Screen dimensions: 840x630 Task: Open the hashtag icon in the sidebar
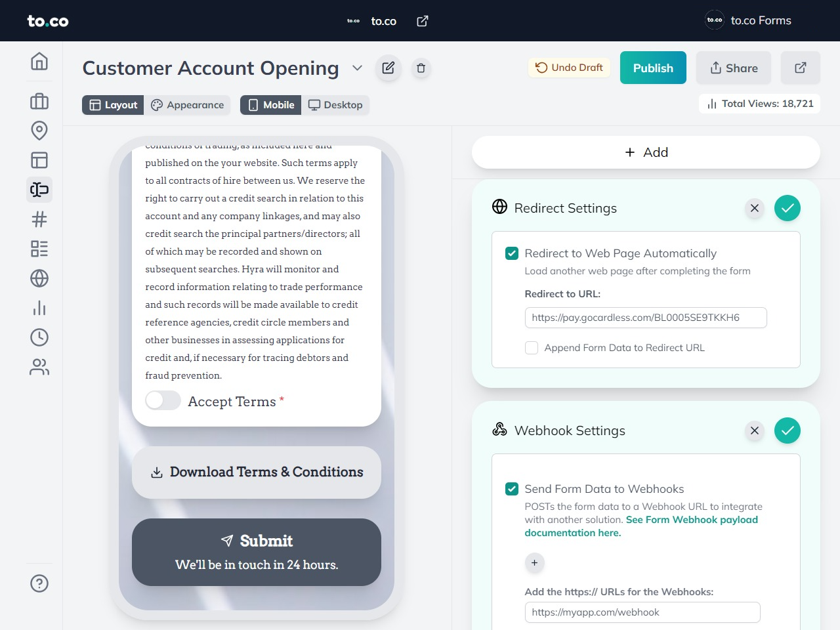tap(39, 219)
